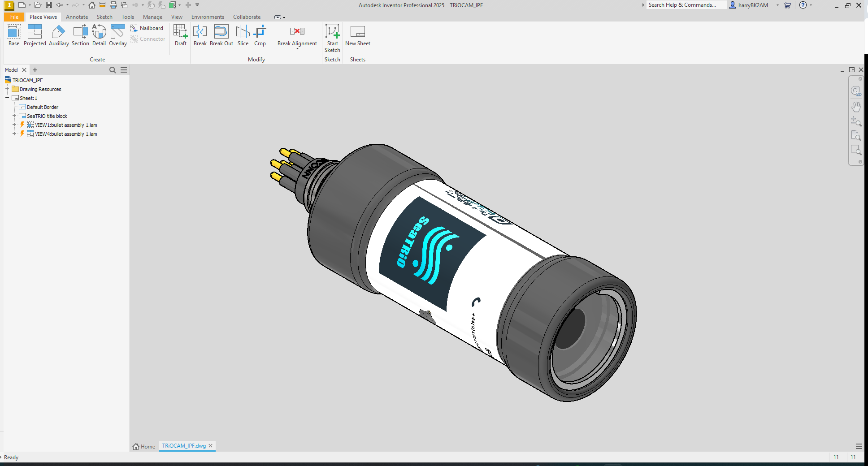Collapse the Sheet:1 tree node

point(7,98)
